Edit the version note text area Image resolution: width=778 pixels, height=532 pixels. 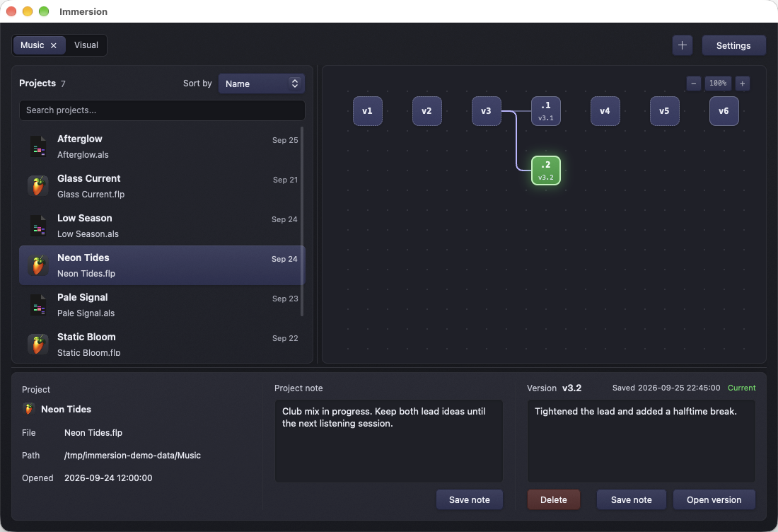point(641,441)
